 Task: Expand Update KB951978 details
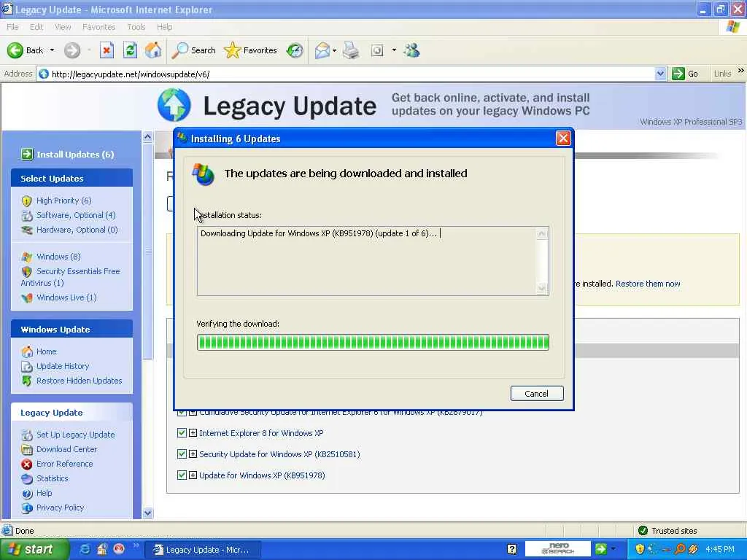pos(193,475)
